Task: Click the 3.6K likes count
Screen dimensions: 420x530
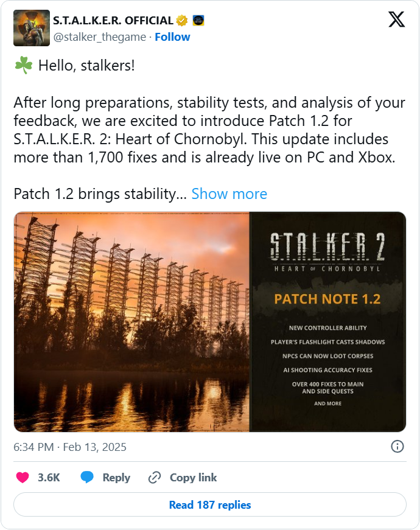Action: point(49,478)
